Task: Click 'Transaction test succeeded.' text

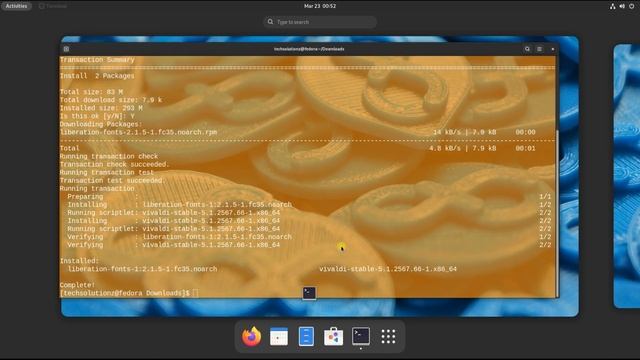Action: tap(112, 180)
